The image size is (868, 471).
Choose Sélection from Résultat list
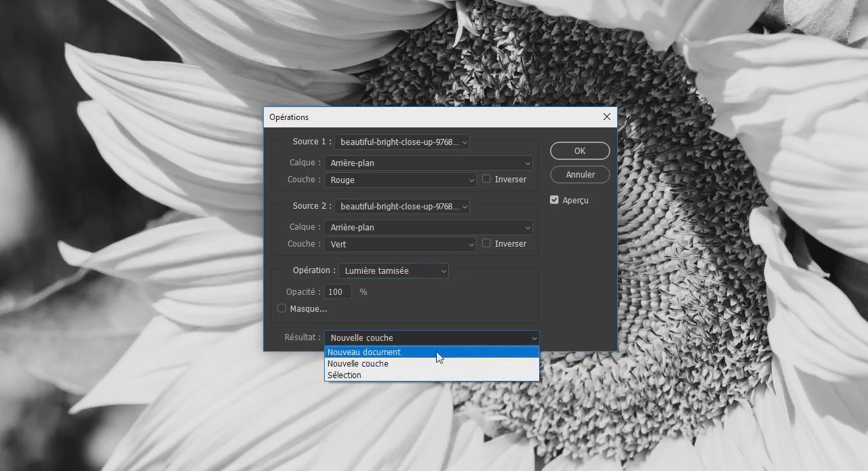432,375
